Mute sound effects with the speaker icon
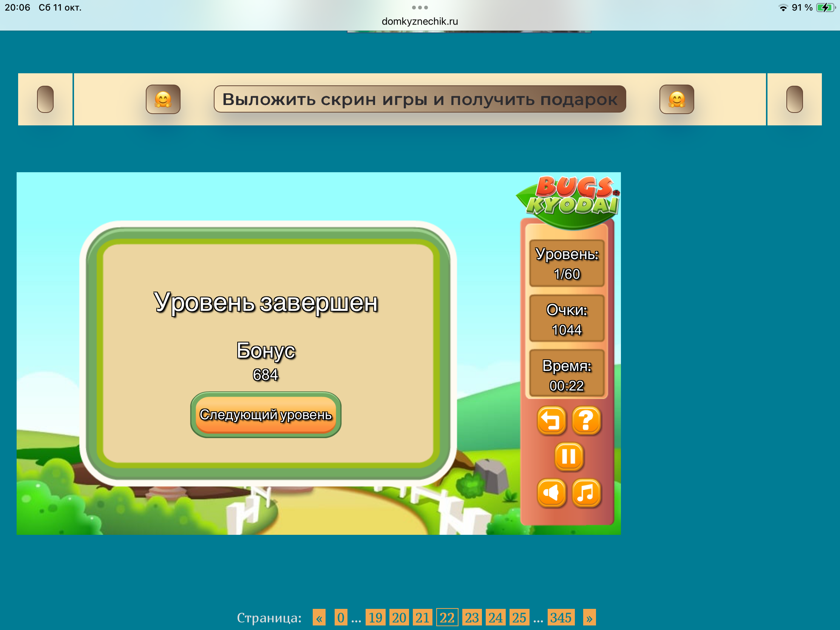 tap(551, 493)
